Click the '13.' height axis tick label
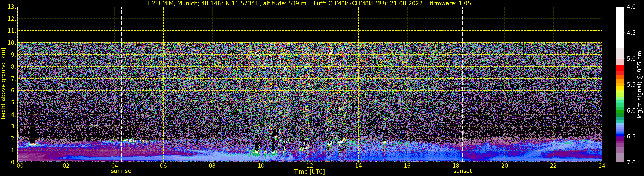644x176 pixels. (x=12, y=7)
